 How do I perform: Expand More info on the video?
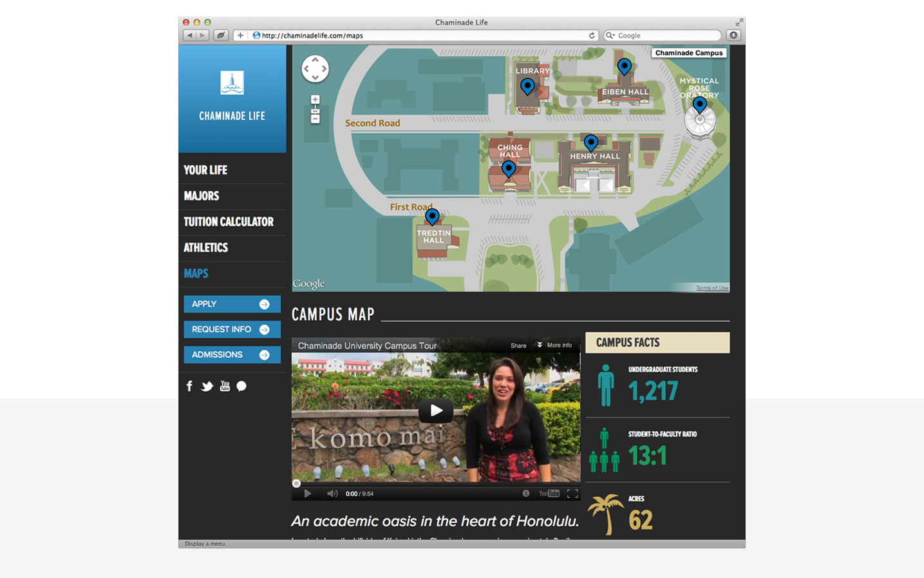click(554, 345)
